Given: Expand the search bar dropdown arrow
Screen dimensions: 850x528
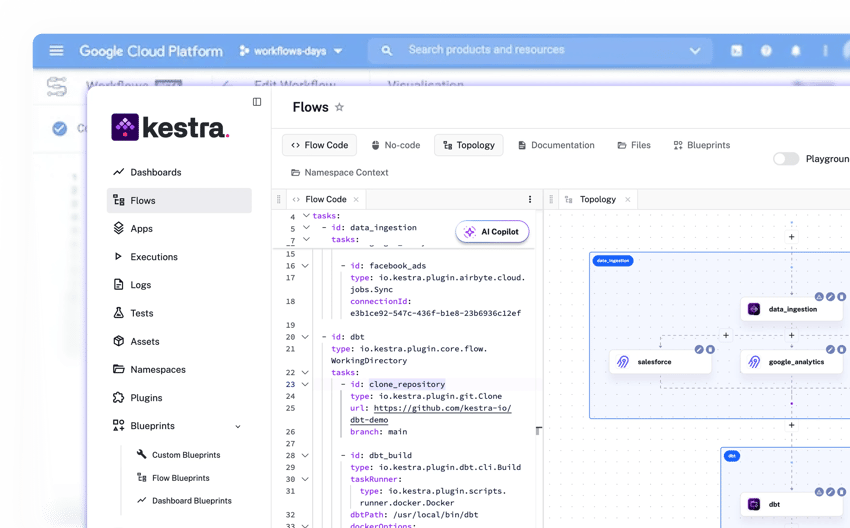Looking at the screenshot, I should pyautogui.click(x=695, y=51).
